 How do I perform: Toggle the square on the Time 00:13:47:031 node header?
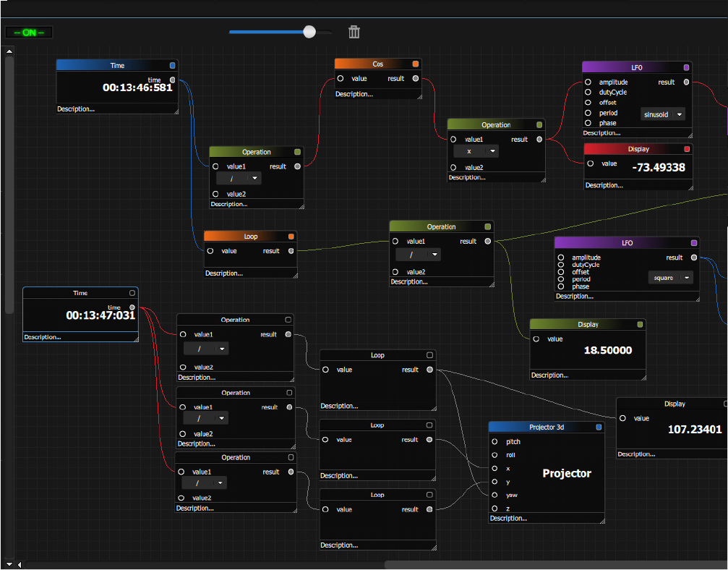click(132, 293)
